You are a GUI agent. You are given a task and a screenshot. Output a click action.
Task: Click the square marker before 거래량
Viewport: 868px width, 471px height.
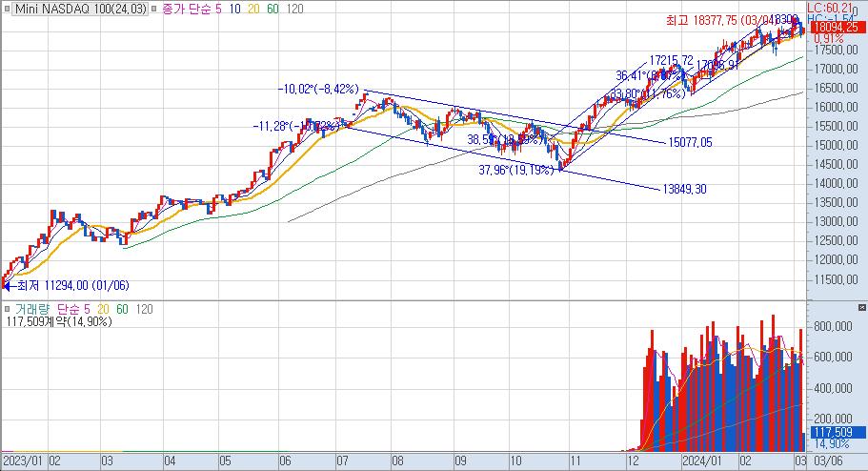tap(8, 309)
